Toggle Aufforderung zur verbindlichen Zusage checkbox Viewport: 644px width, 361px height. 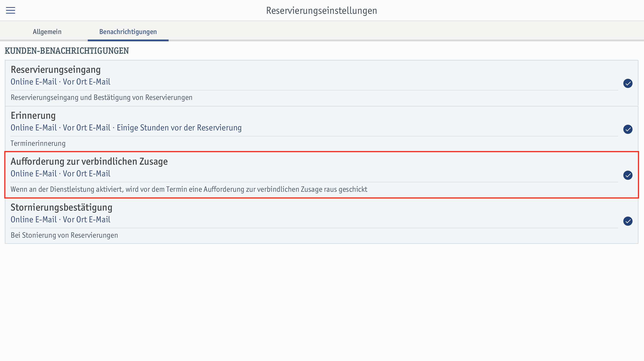point(628,175)
